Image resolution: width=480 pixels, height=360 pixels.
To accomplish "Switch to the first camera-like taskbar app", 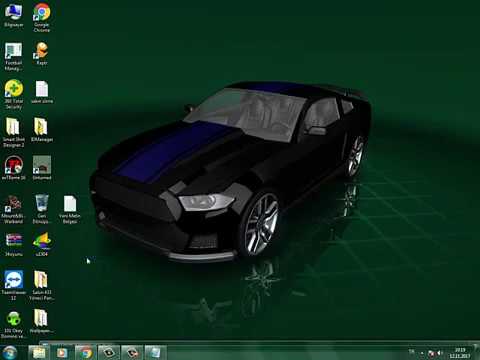I will point(109,353).
